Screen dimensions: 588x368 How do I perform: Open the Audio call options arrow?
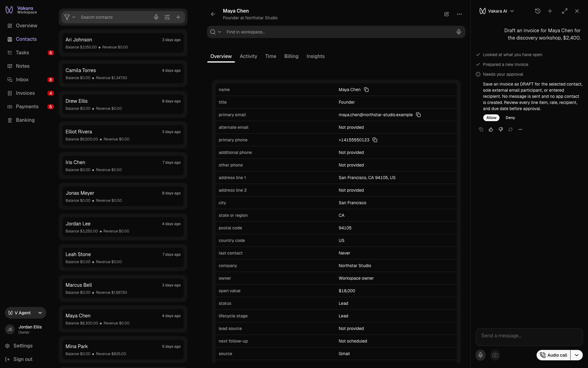click(577, 355)
